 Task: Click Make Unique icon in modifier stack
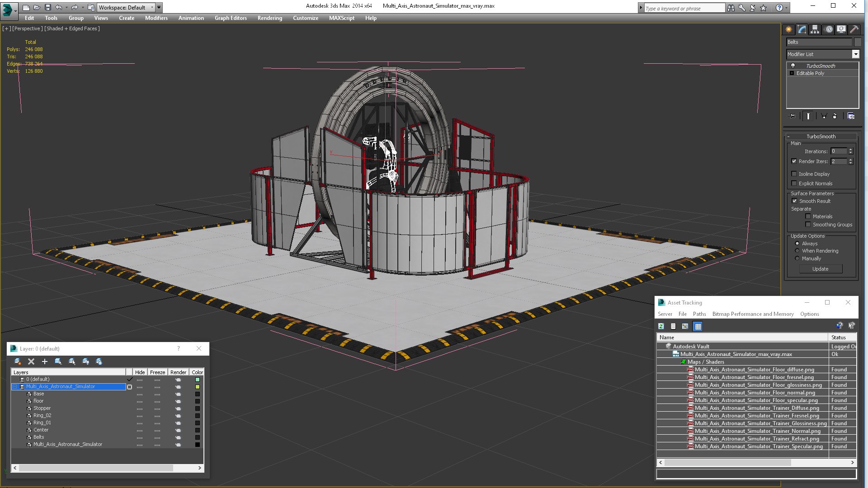824,116
